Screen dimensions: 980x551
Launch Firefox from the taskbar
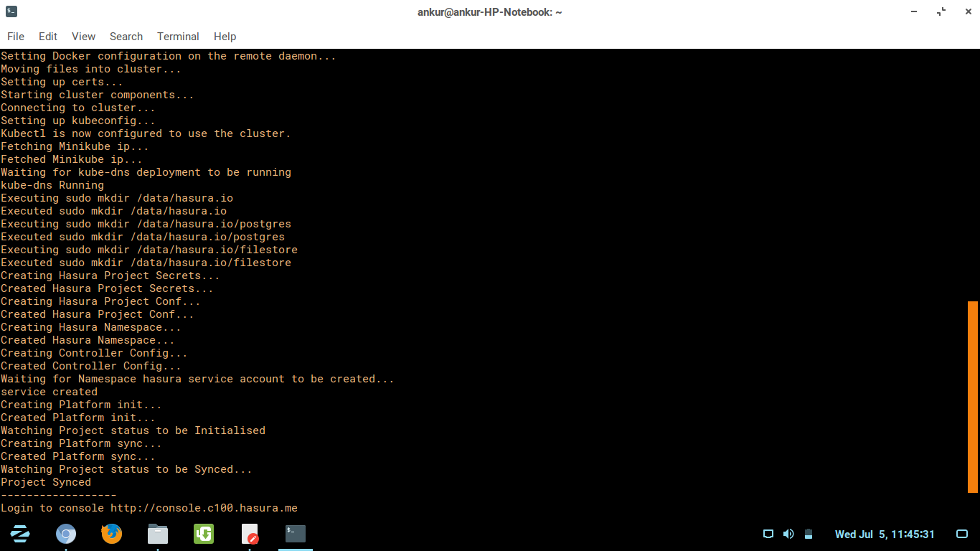pos(111,534)
